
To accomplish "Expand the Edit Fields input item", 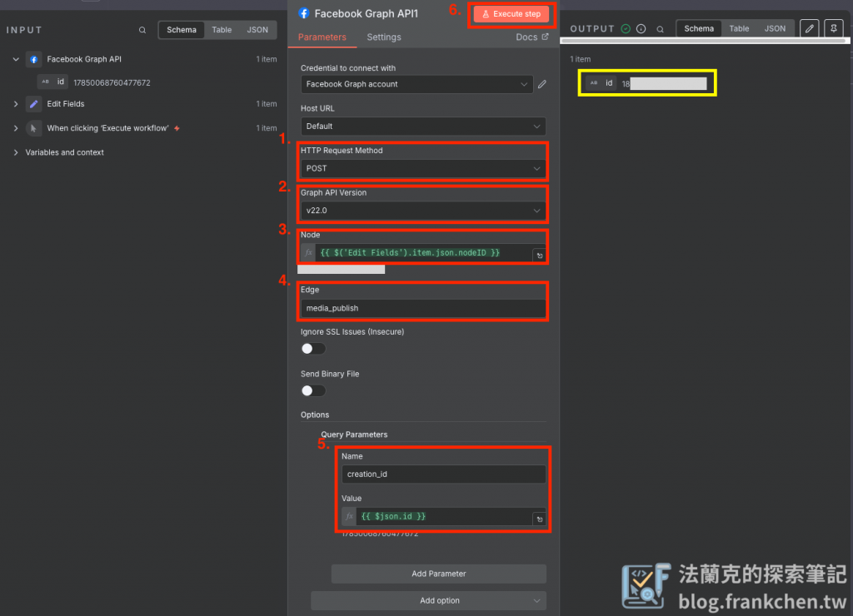I will [16, 104].
